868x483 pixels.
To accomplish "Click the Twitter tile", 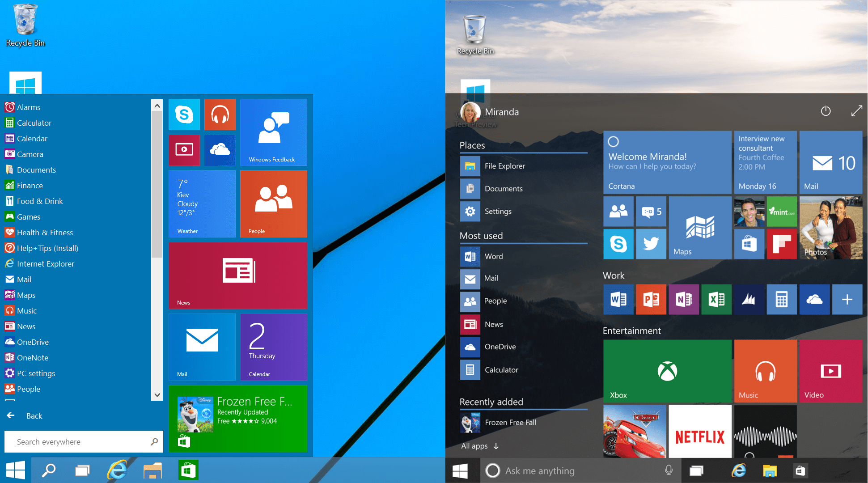I will point(651,244).
